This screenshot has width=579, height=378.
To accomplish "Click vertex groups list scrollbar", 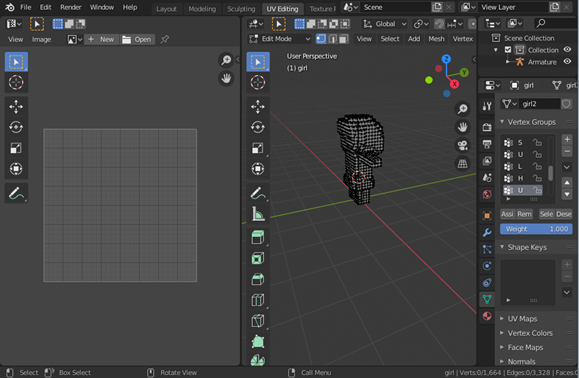I will coord(550,173).
